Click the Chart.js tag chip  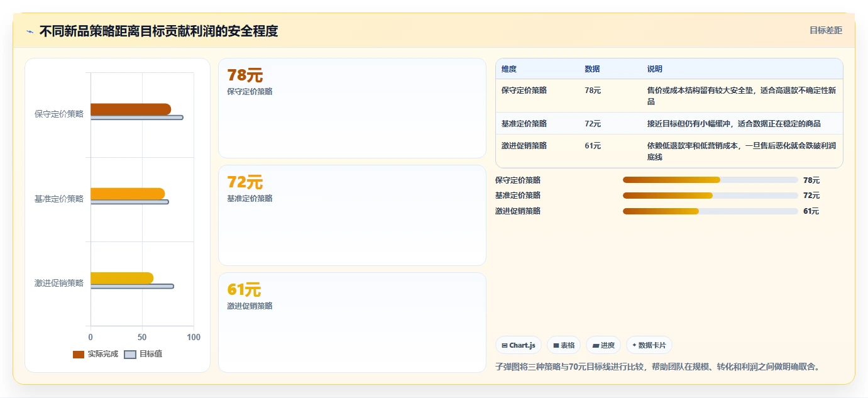coord(519,345)
